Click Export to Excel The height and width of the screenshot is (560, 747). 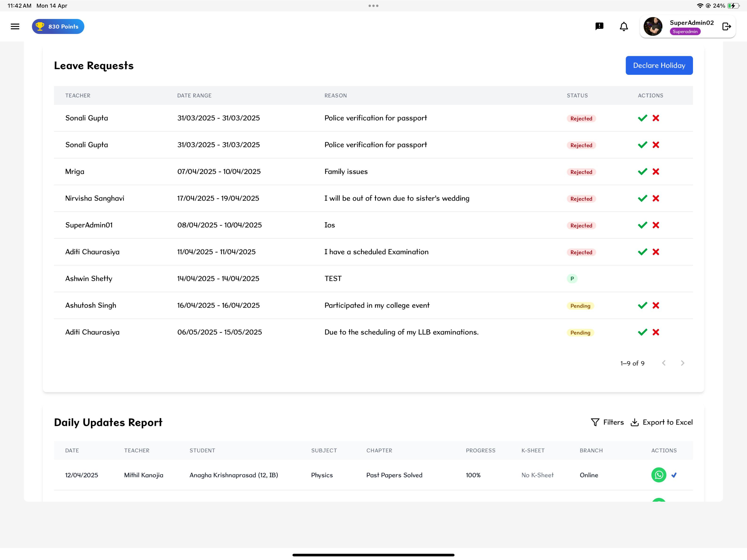[x=661, y=422]
